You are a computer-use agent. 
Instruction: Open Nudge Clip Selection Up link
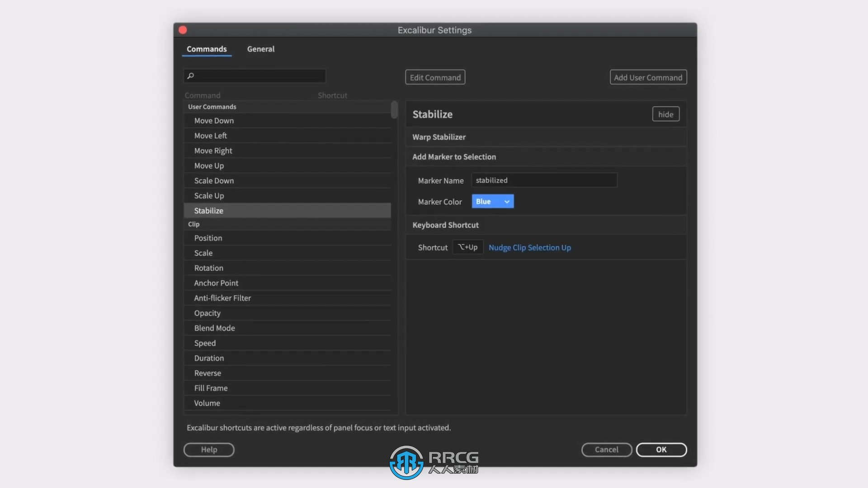[x=529, y=248]
